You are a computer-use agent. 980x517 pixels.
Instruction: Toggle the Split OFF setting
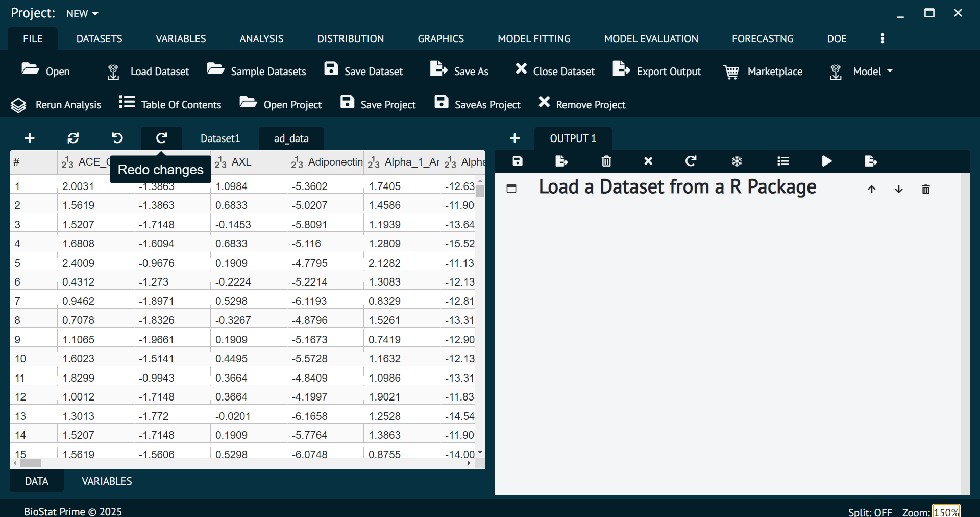(x=870, y=512)
